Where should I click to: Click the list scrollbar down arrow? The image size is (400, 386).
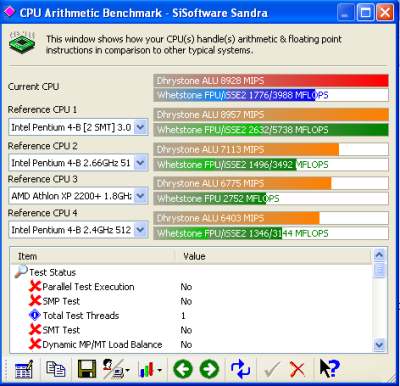[380, 345]
